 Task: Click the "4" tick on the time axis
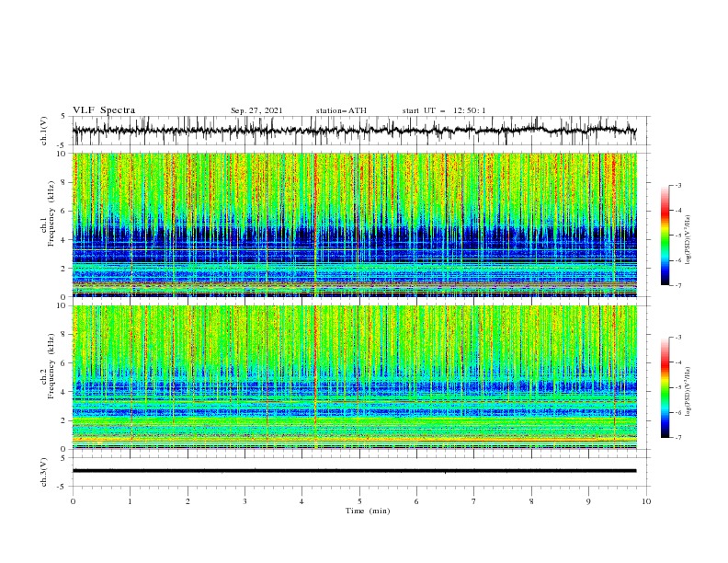pos(301,501)
